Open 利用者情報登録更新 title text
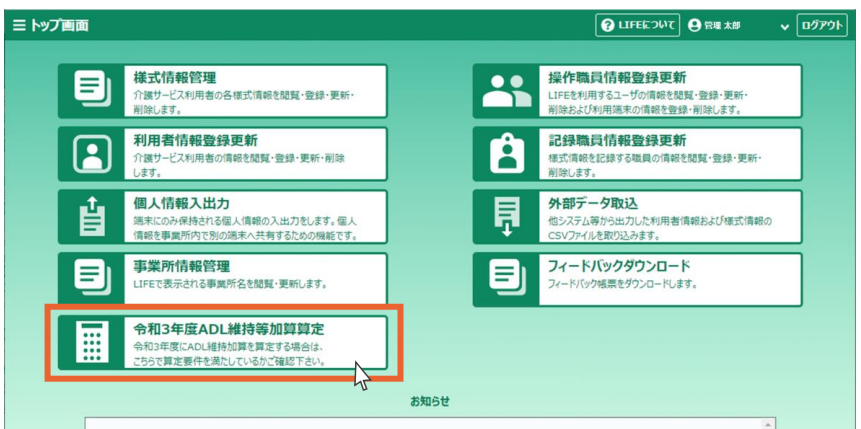 point(195,141)
